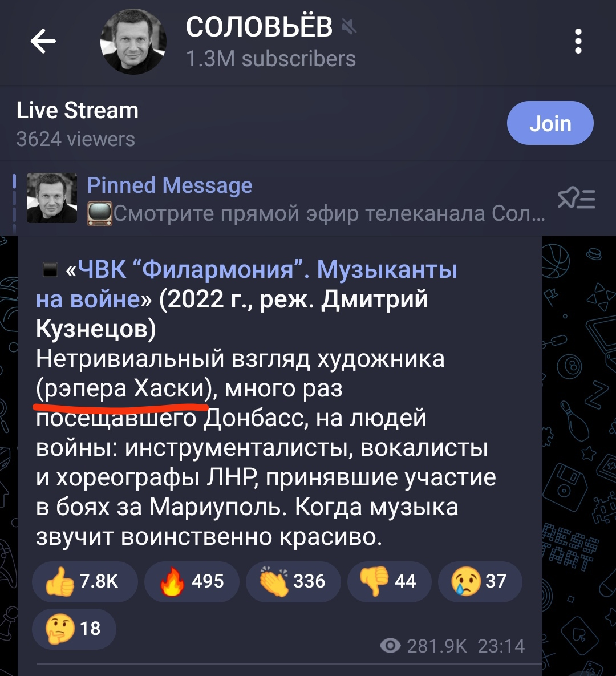Join the Live Stream

(x=550, y=123)
